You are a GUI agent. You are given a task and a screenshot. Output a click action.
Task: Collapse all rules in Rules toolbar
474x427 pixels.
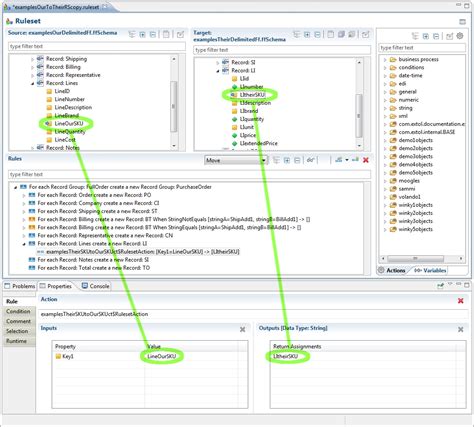point(297,160)
